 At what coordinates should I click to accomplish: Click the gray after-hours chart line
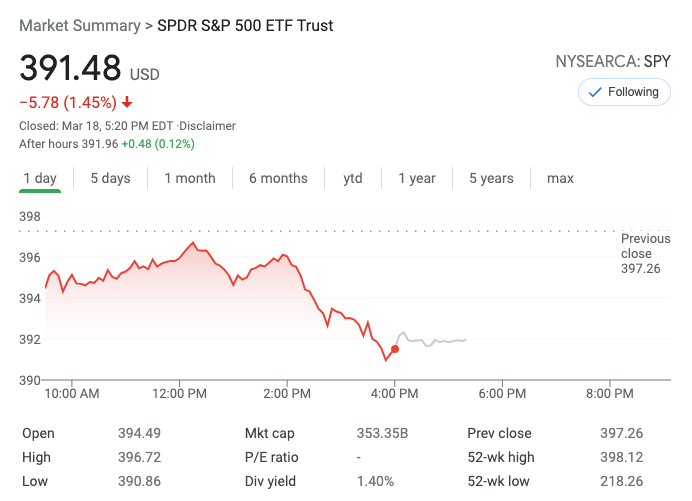[x=440, y=342]
